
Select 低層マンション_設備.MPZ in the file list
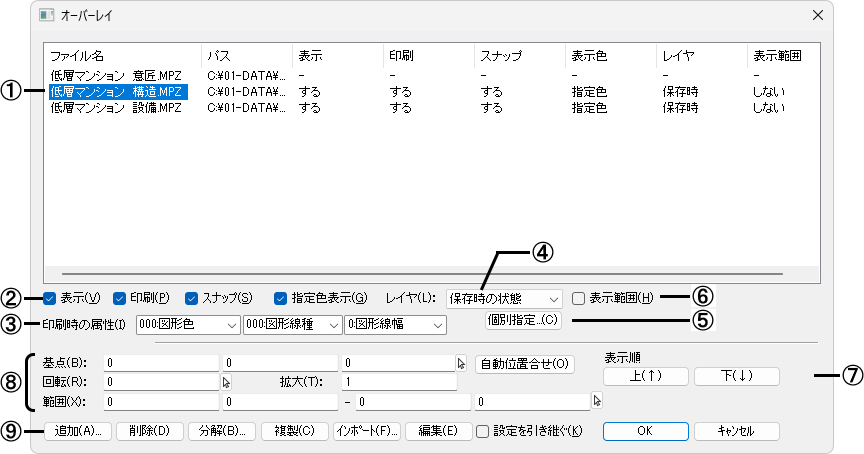pos(115,108)
